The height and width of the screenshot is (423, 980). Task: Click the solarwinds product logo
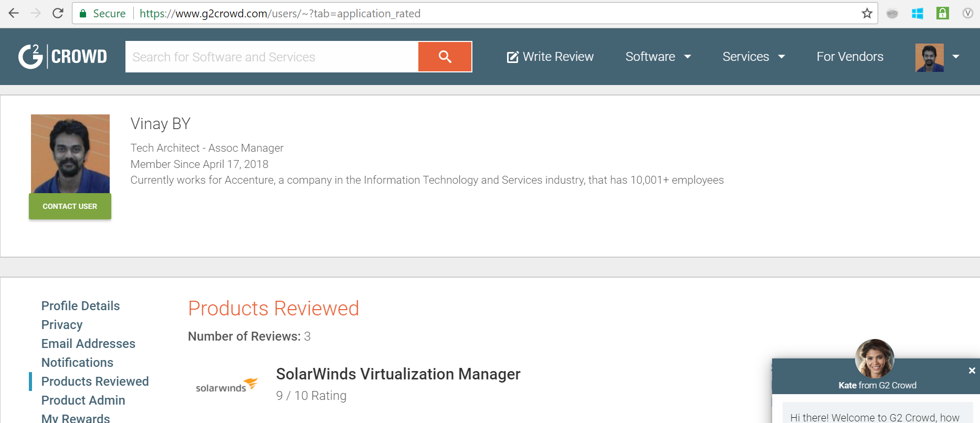point(227,385)
